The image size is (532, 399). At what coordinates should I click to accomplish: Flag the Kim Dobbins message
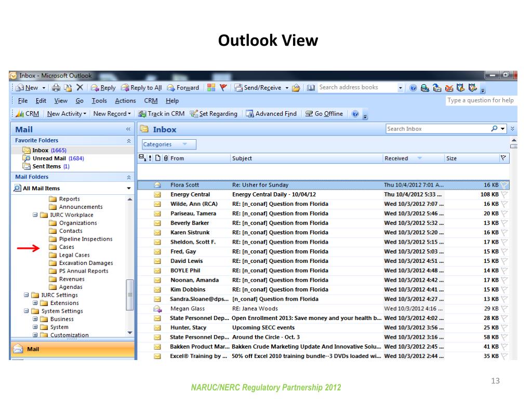[x=504, y=290]
